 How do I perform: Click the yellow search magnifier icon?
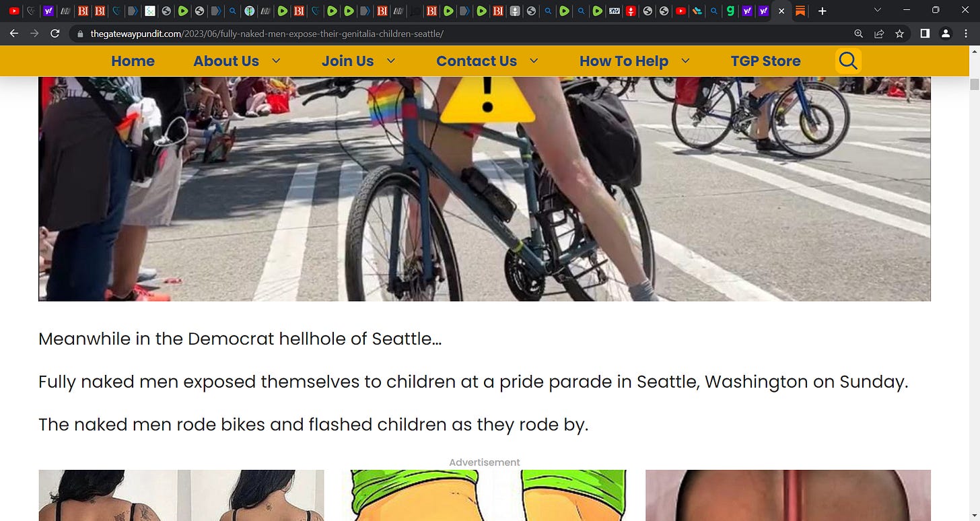pos(848,61)
